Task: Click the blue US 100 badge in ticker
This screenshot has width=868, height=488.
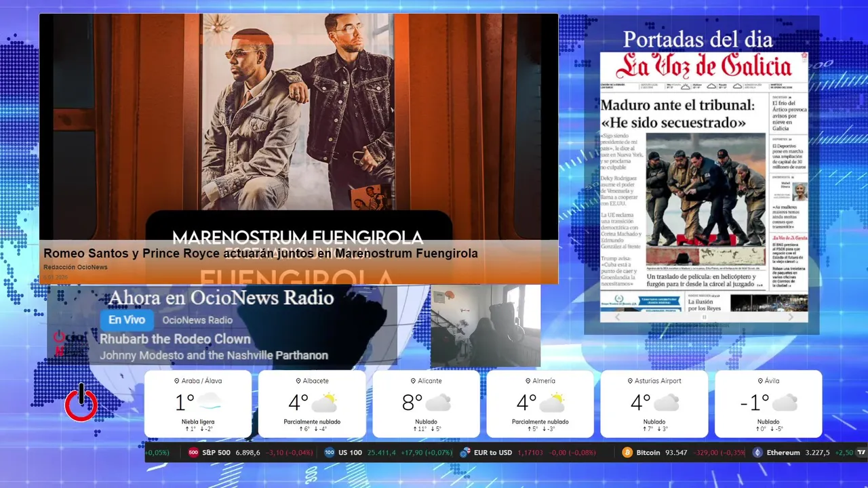Action: tap(330, 452)
